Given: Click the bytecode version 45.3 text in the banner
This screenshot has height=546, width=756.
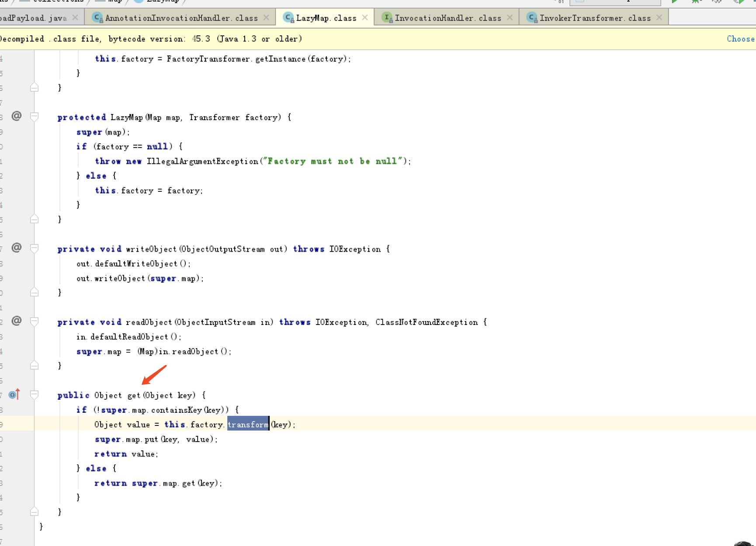Looking at the screenshot, I should click(159, 39).
